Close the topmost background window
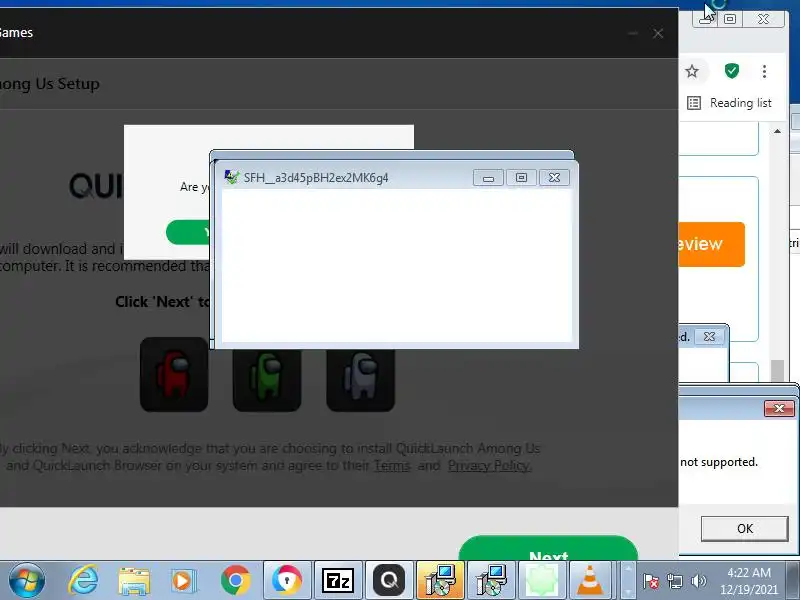 763,19
